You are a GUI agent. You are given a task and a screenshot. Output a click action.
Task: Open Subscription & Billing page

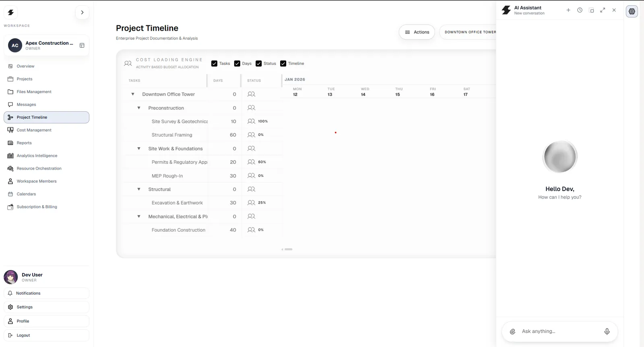tap(46, 207)
